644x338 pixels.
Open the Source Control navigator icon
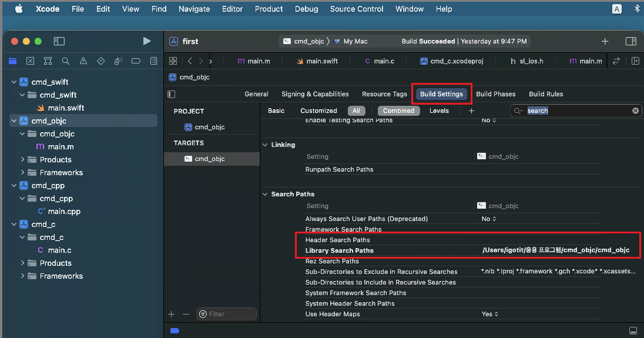coord(30,61)
